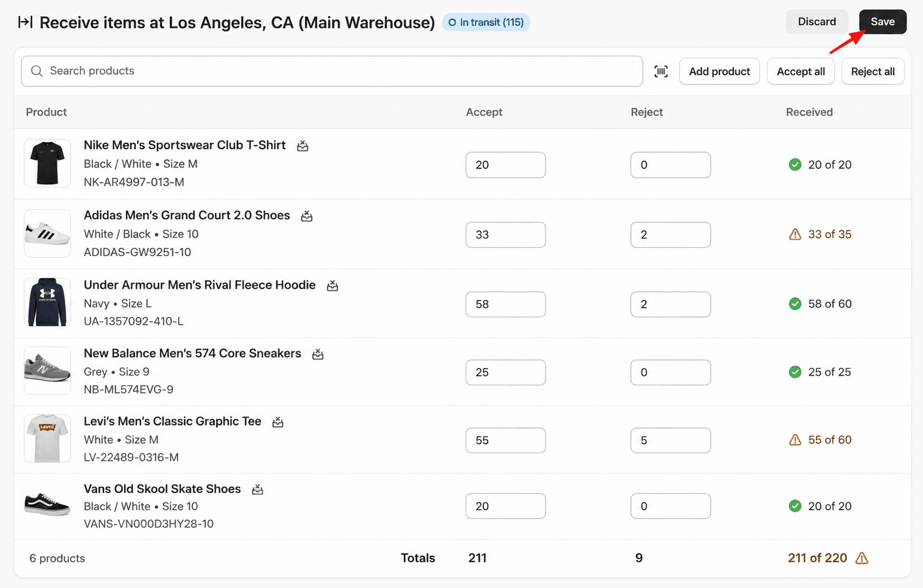Click Save button
The image size is (923, 588).
882,22
